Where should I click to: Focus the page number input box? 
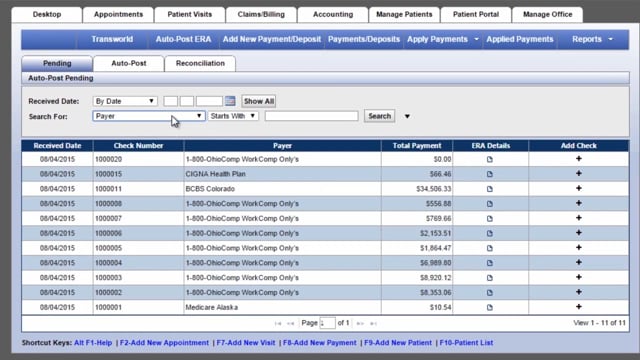pos(327,323)
